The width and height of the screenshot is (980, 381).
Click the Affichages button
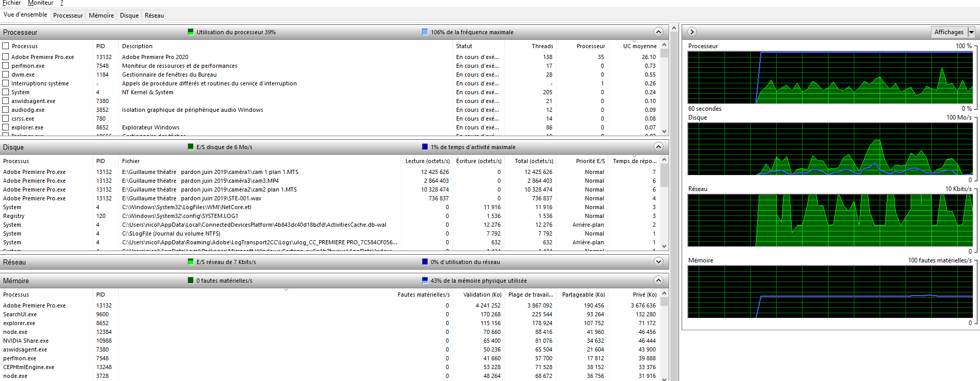pos(949,32)
